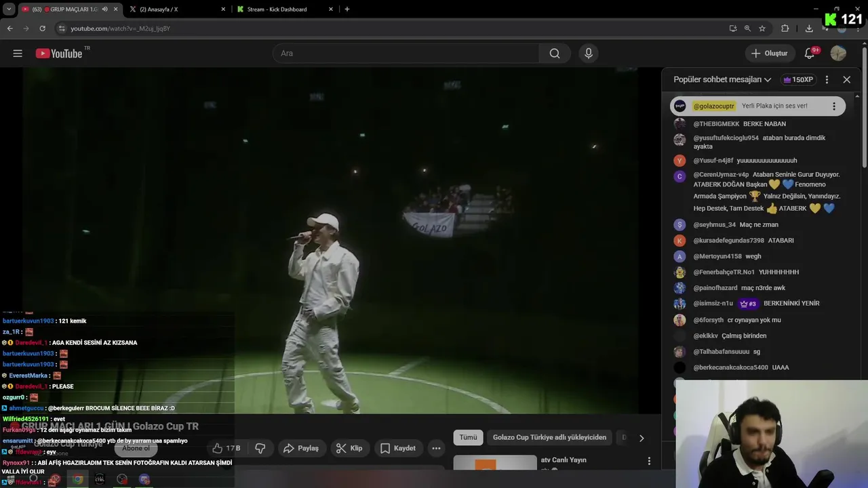
Task: Click the Paylaş share button
Action: pyautogui.click(x=301, y=448)
